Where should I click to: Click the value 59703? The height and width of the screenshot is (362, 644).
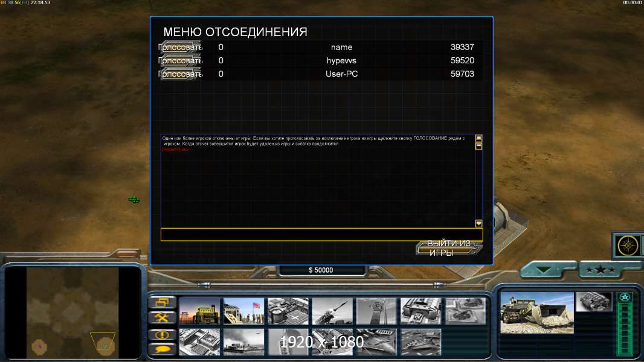pyautogui.click(x=463, y=74)
